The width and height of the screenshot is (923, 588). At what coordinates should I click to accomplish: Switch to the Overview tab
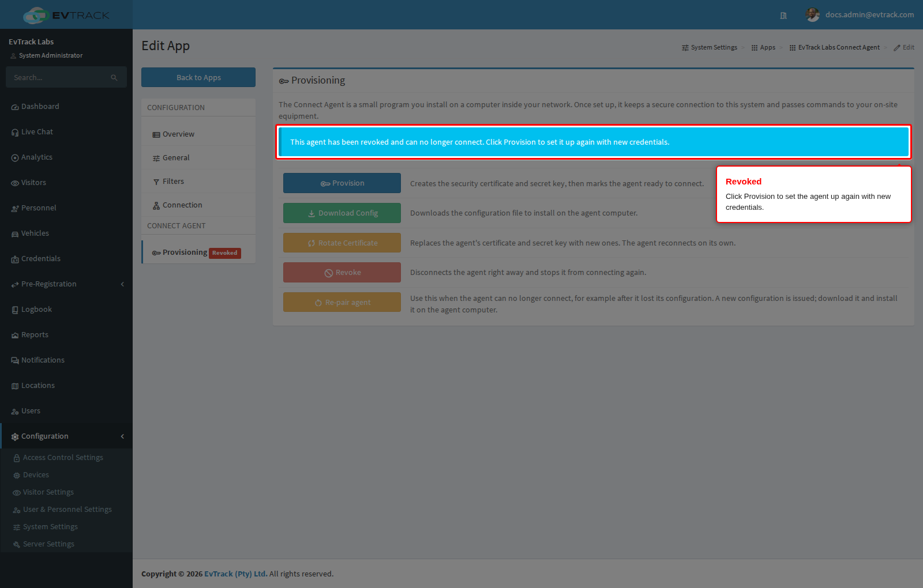tap(198, 134)
